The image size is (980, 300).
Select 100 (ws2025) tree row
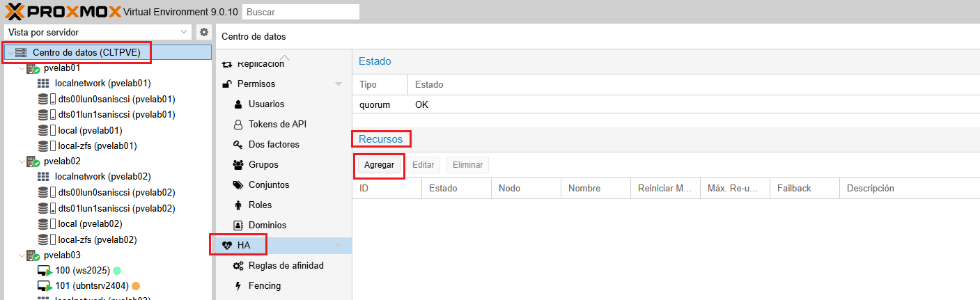108,271
